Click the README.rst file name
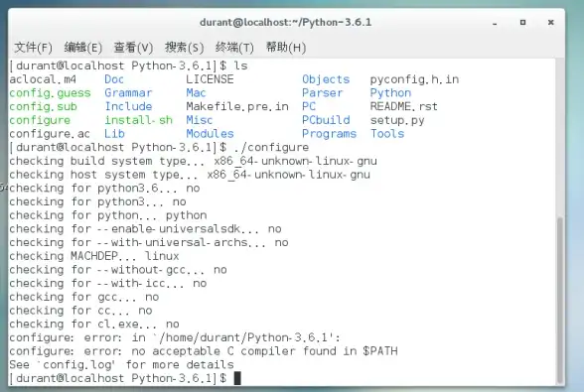 pyautogui.click(x=403, y=106)
